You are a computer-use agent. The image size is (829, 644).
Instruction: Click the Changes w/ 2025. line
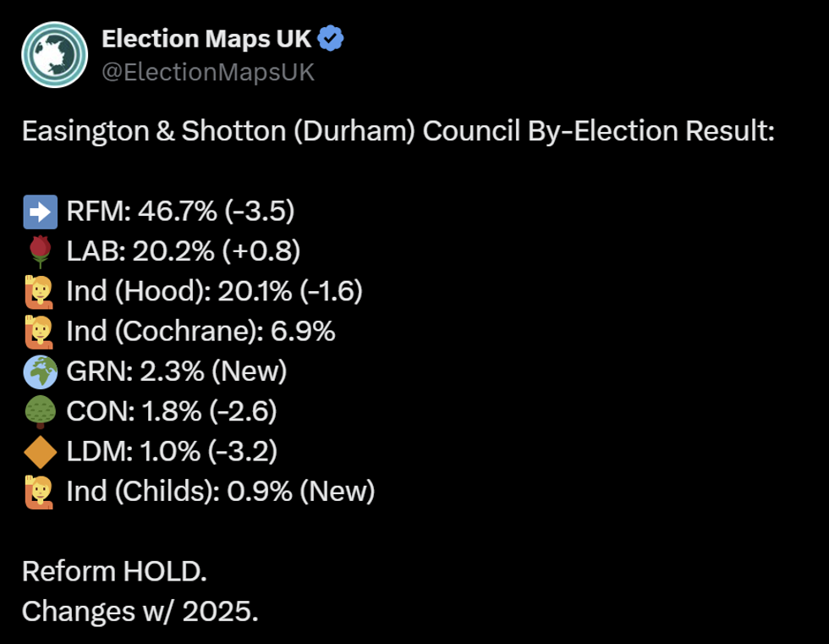point(140,611)
